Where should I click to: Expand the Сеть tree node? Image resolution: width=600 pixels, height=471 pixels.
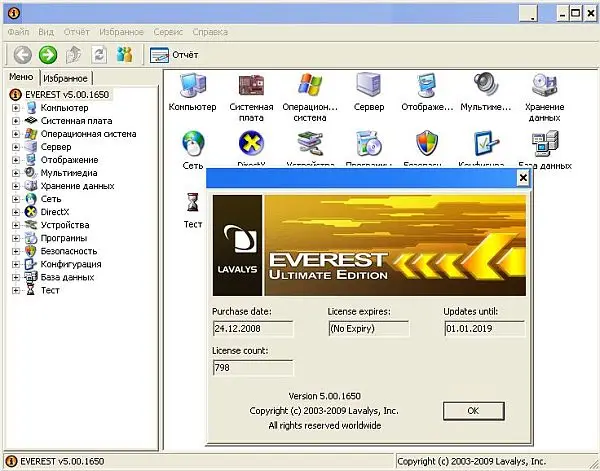click(x=16, y=199)
